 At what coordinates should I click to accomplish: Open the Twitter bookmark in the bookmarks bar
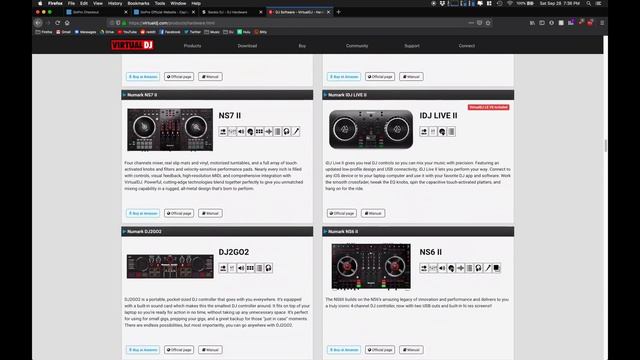pyautogui.click(x=193, y=32)
